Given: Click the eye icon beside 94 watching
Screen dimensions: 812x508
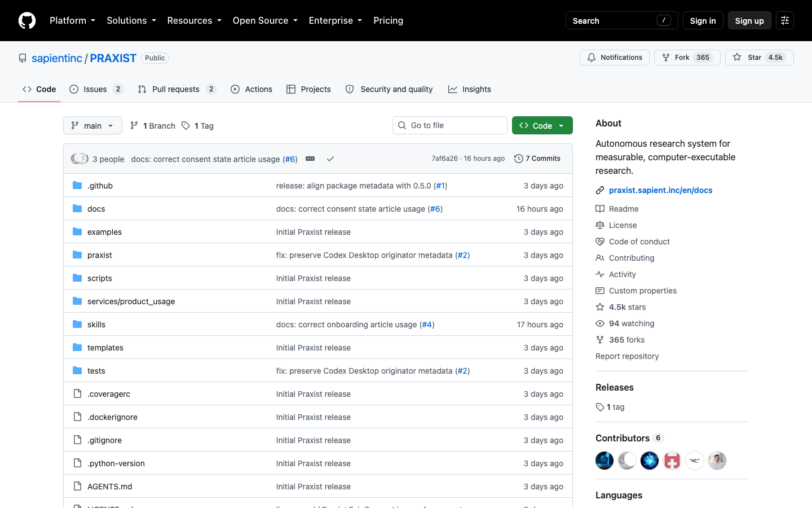Looking at the screenshot, I should [x=600, y=323].
